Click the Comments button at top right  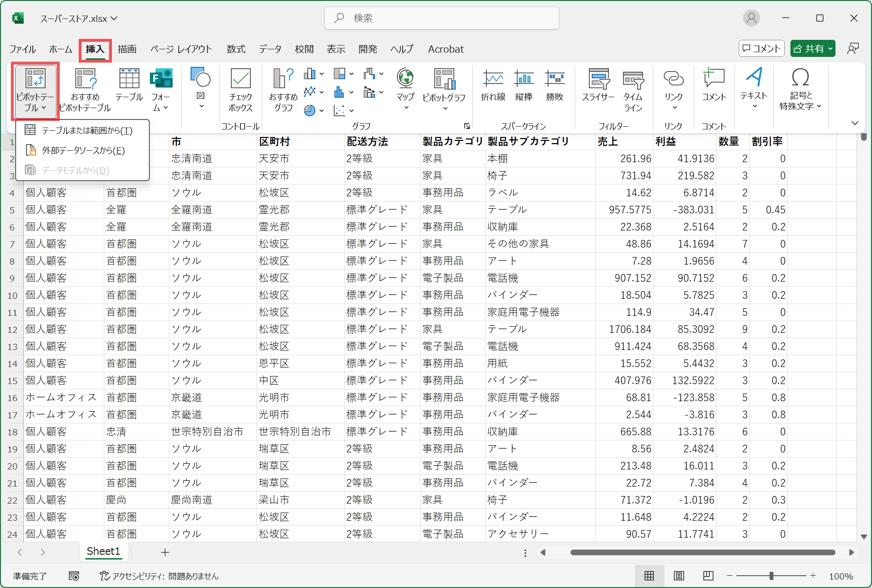(x=762, y=48)
